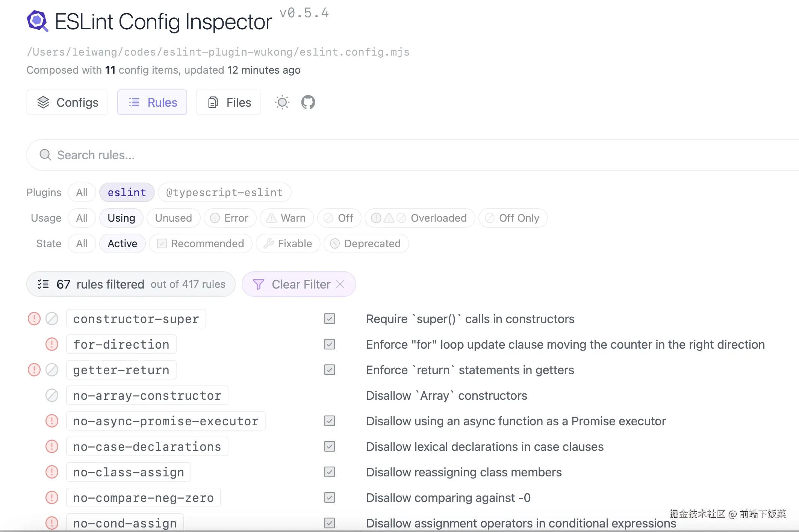The height and width of the screenshot is (532, 799).
Task: Filter usage by Overloaded rules
Action: coord(419,218)
